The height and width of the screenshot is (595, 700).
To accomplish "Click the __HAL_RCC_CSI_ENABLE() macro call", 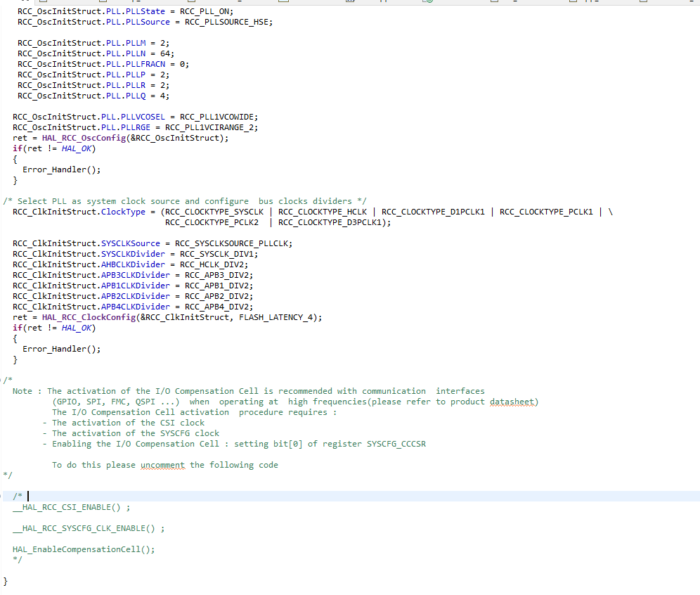I will coord(67,508).
